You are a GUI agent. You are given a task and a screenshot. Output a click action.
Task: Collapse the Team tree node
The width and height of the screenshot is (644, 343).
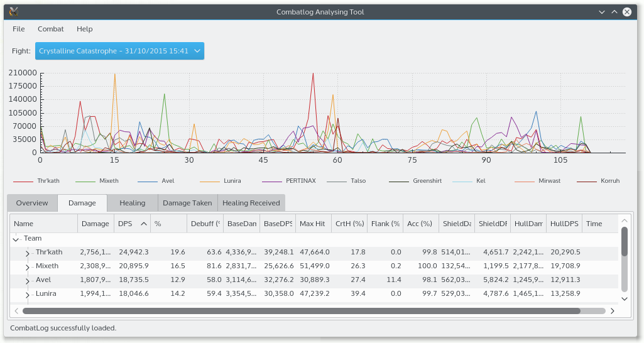click(x=16, y=239)
